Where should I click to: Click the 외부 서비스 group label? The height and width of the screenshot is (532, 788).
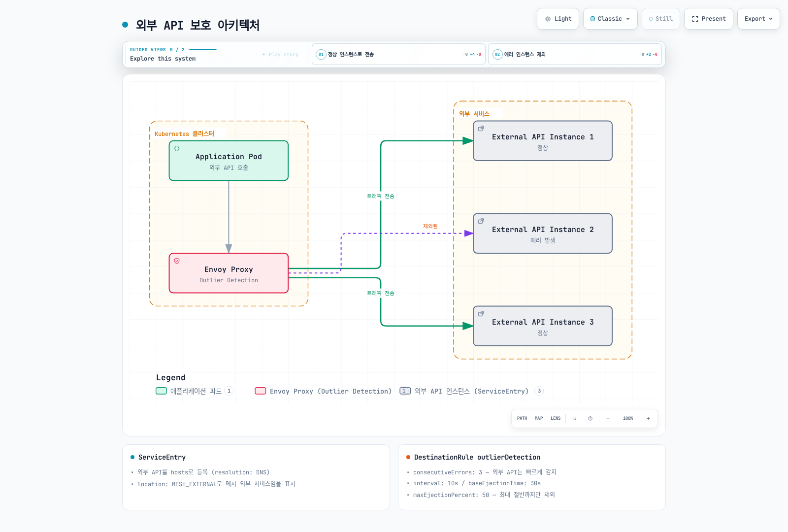474,114
